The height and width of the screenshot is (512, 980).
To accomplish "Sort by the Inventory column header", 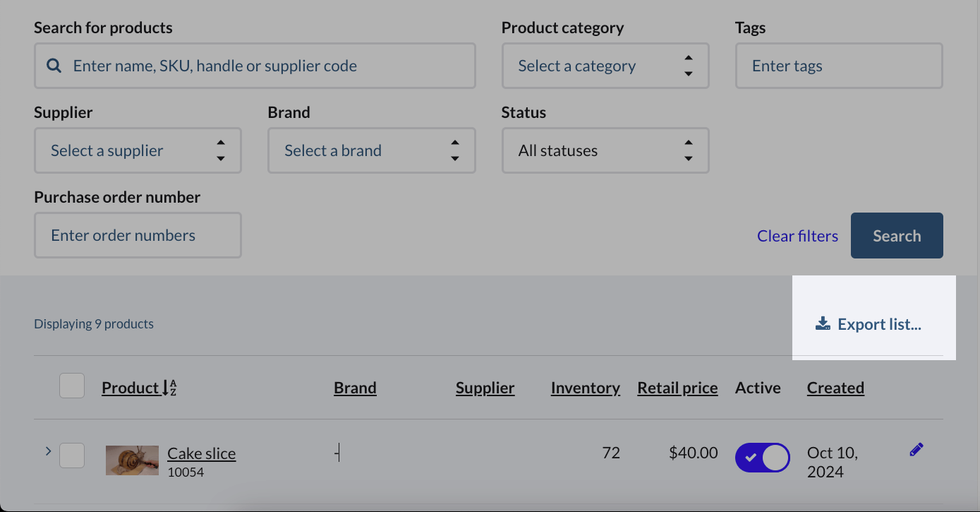I will [585, 388].
